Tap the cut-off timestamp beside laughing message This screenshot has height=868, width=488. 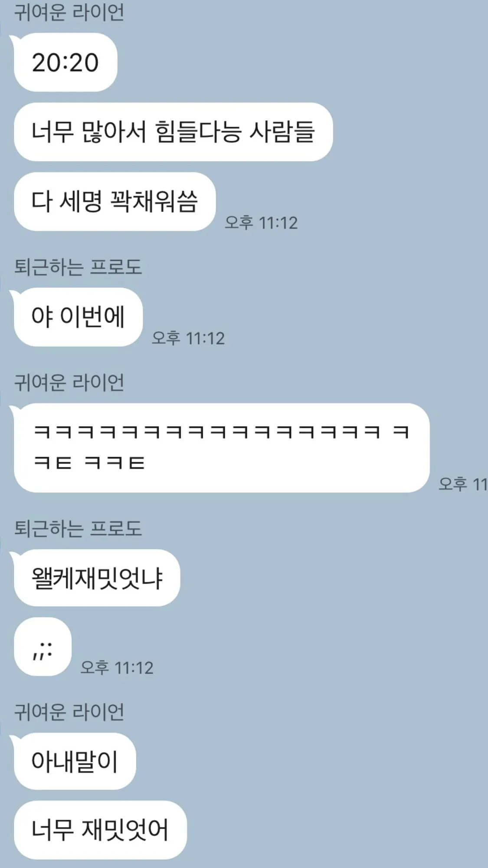(x=463, y=484)
